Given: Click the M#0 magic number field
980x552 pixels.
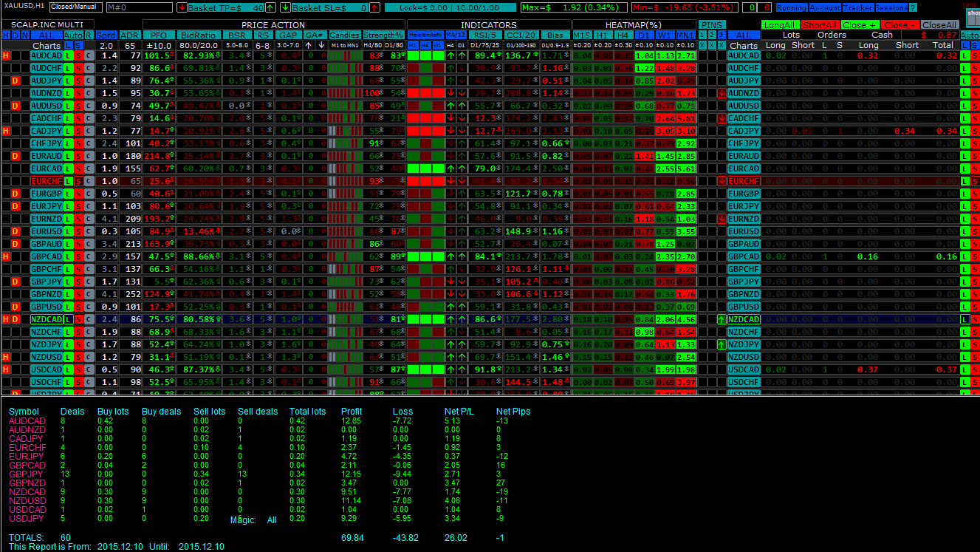Looking at the screenshot, I should point(140,7).
